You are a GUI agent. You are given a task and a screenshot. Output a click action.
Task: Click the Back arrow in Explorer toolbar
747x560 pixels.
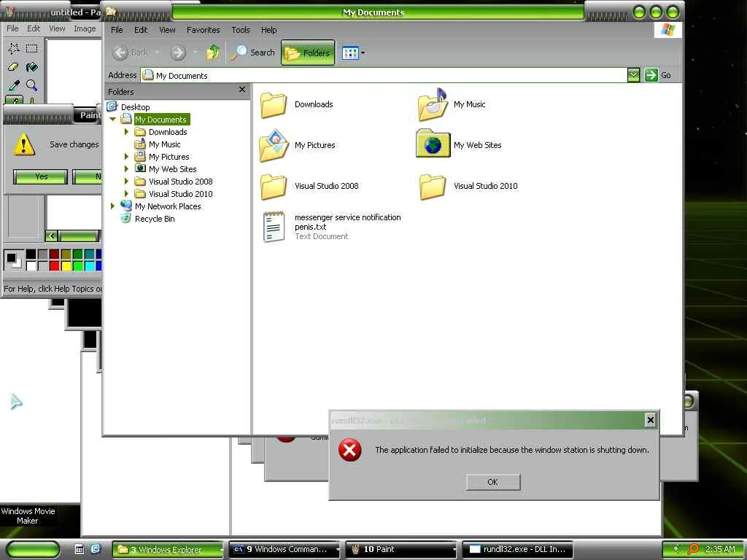point(120,52)
